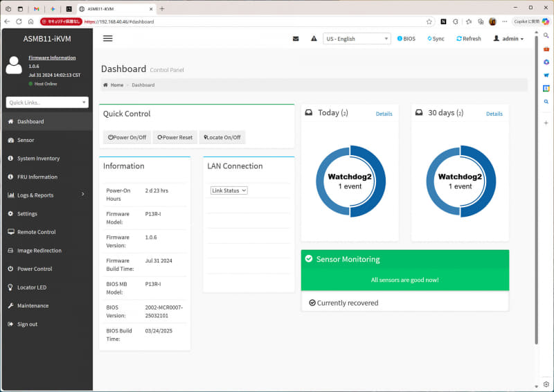Click the browser sidebar search icon
The width and height of the screenshot is (554, 392).
(x=546, y=35)
